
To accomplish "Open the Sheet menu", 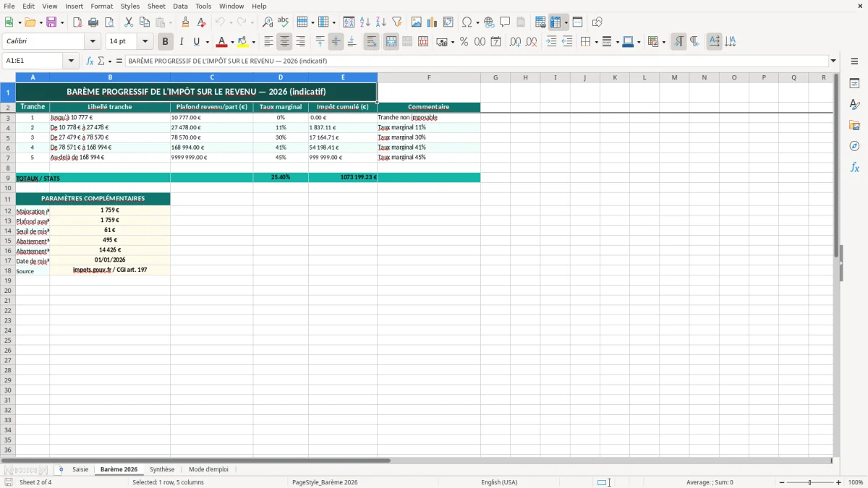I will [156, 6].
